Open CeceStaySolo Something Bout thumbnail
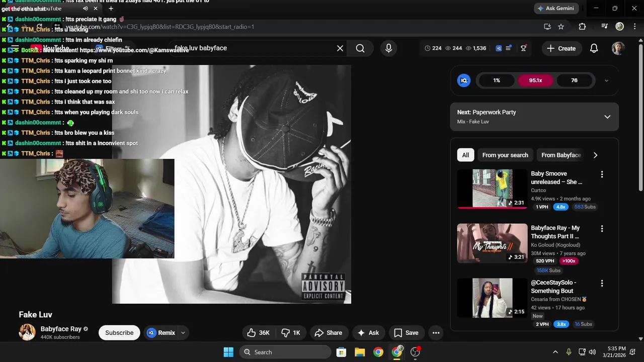 pyautogui.click(x=492, y=298)
